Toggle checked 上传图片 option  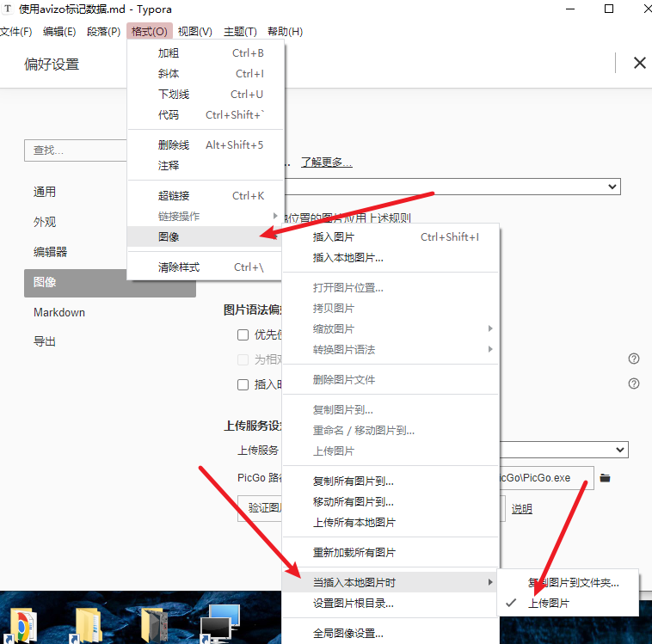click(568, 604)
